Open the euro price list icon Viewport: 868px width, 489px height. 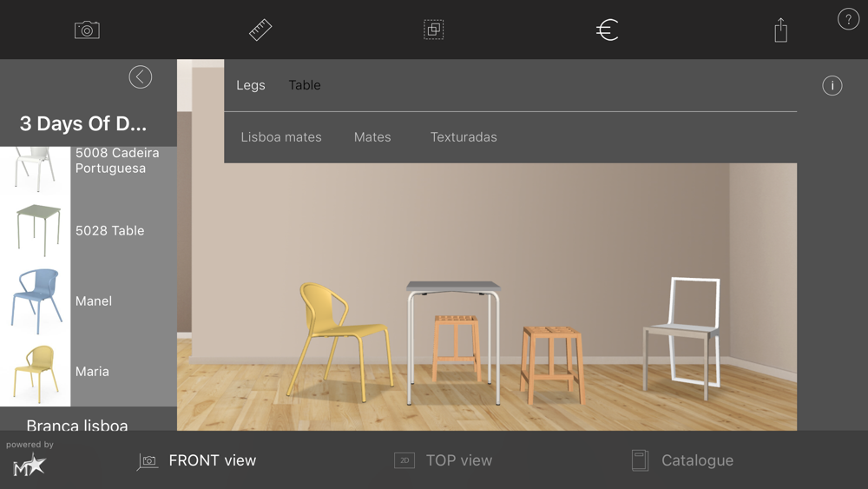607,30
